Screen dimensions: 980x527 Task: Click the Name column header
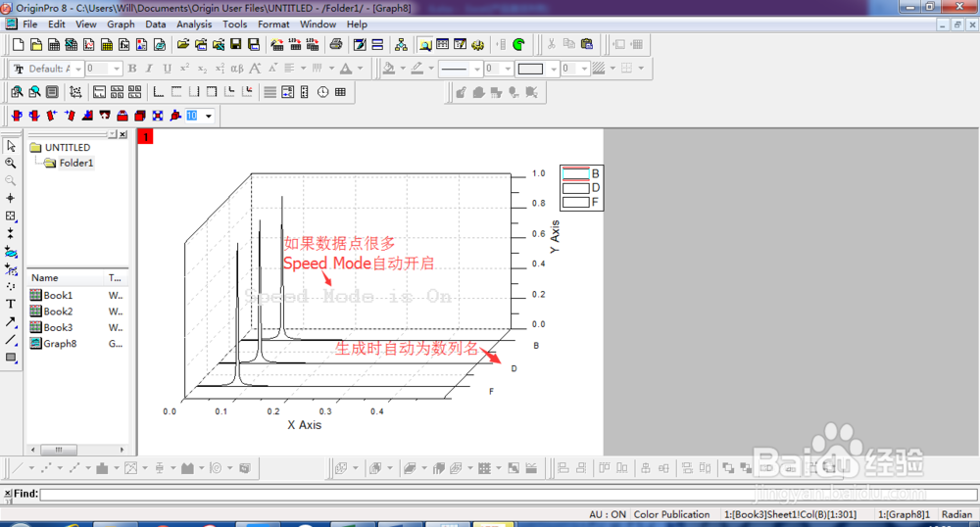[66, 278]
